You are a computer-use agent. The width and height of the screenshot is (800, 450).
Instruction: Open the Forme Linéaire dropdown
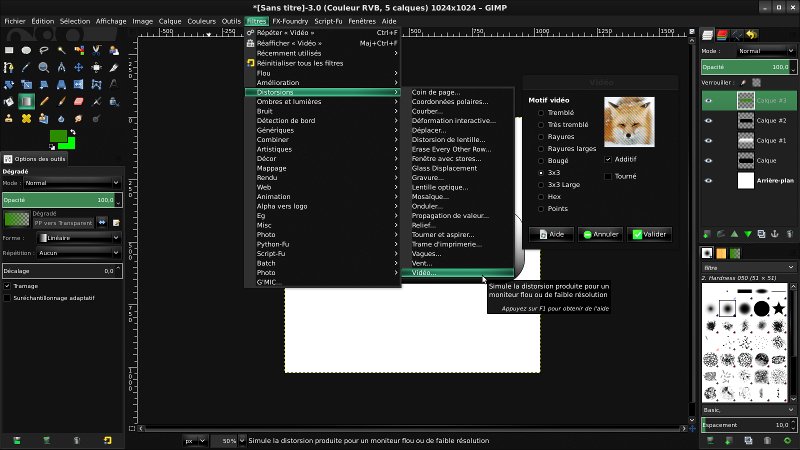[x=79, y=238]
